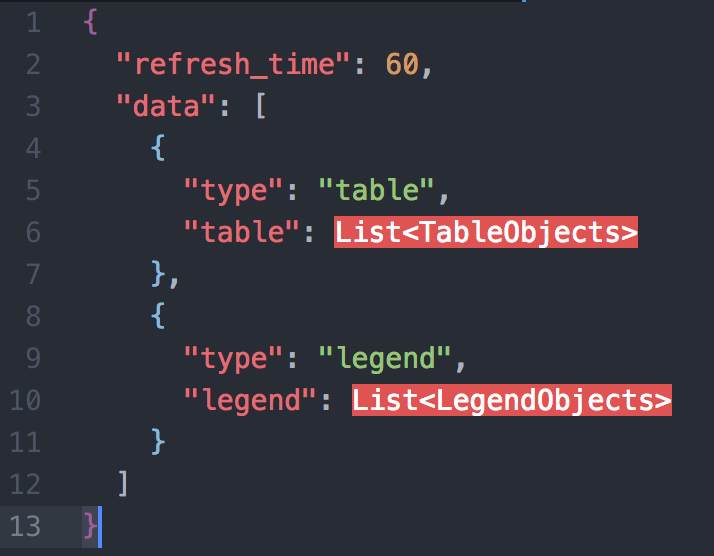Click the "table" key on line 6

(x=241, y=232)
